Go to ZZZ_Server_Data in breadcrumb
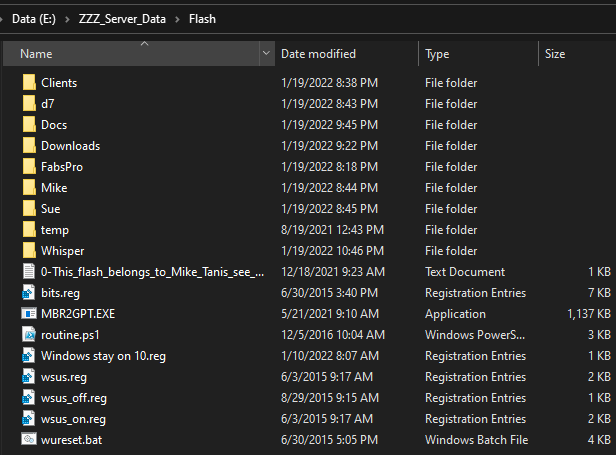616x455 pixels. coord(122,19)
